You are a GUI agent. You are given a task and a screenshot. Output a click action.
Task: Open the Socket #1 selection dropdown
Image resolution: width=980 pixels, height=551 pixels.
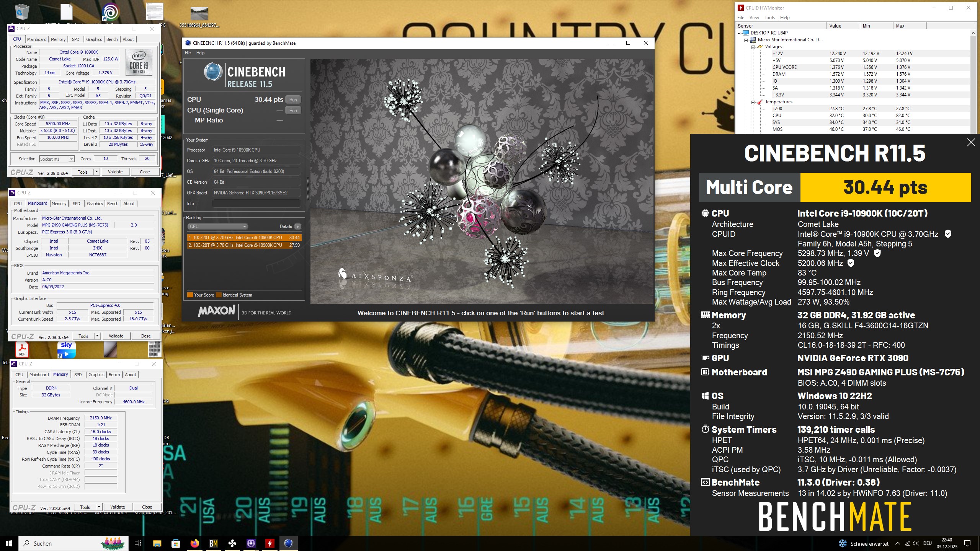(x=57, y=159)
